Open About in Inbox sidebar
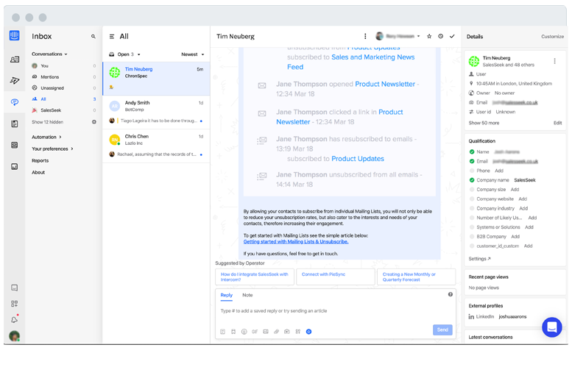 coord(38,172)
